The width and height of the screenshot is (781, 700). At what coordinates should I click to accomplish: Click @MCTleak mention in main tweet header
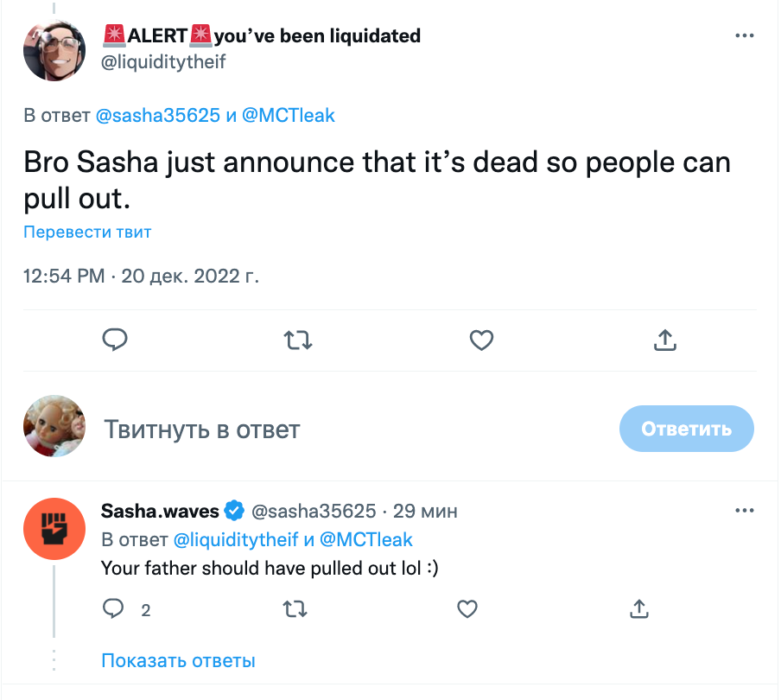pos(289,116)
